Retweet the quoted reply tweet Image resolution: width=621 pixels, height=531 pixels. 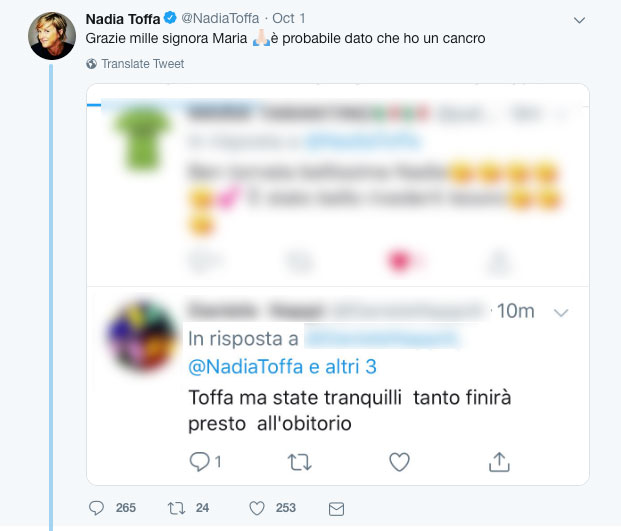[x=299, y=462]
